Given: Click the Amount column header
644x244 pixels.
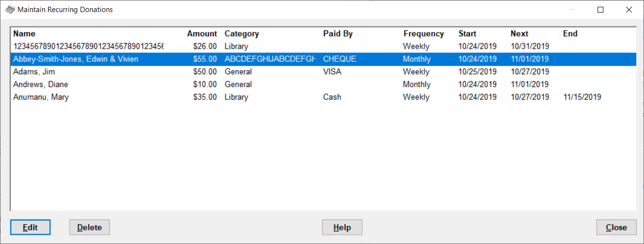Looking at the screenshot, I should click(x=202, y=34).
